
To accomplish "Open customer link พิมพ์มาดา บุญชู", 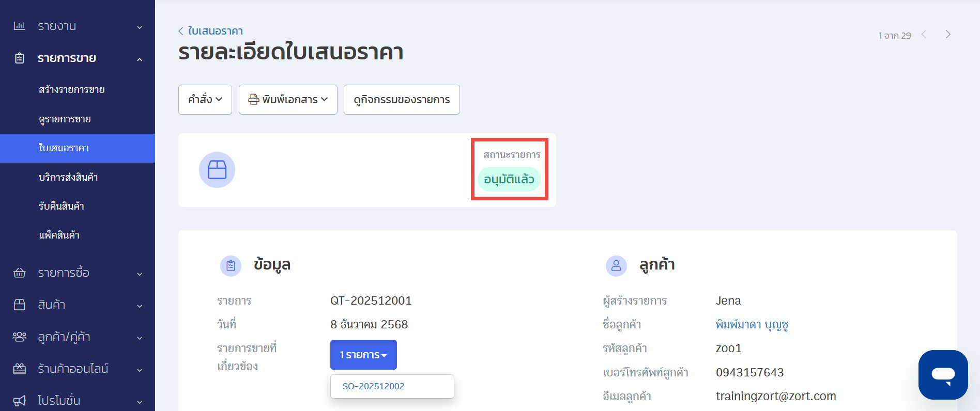I will [752, 325].
